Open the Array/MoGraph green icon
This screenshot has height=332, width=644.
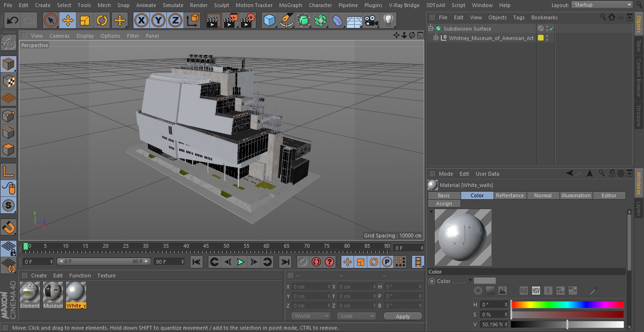pyautogui.click(x=321, y=20)
